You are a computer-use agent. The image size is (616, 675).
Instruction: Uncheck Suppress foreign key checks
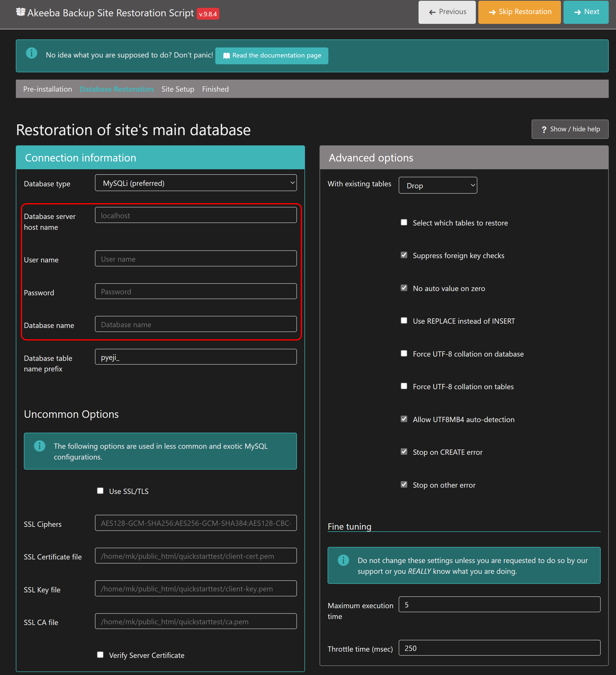[404, 255]
